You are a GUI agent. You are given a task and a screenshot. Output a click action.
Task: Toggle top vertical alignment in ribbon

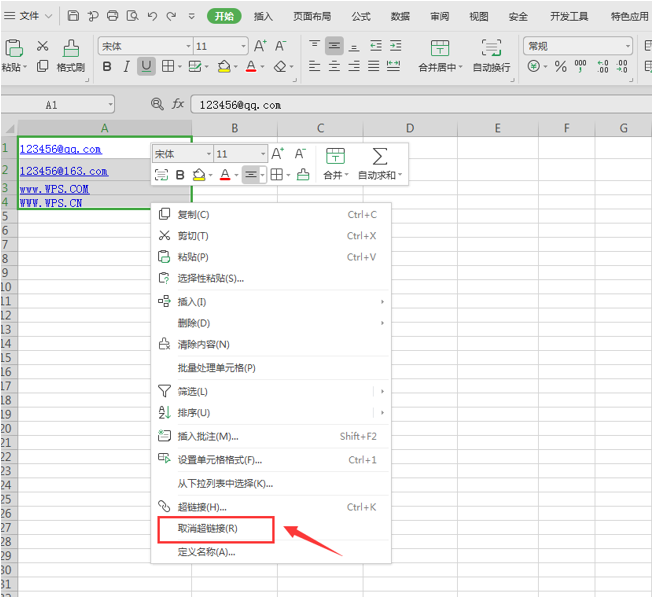click(x=314, y=44)
